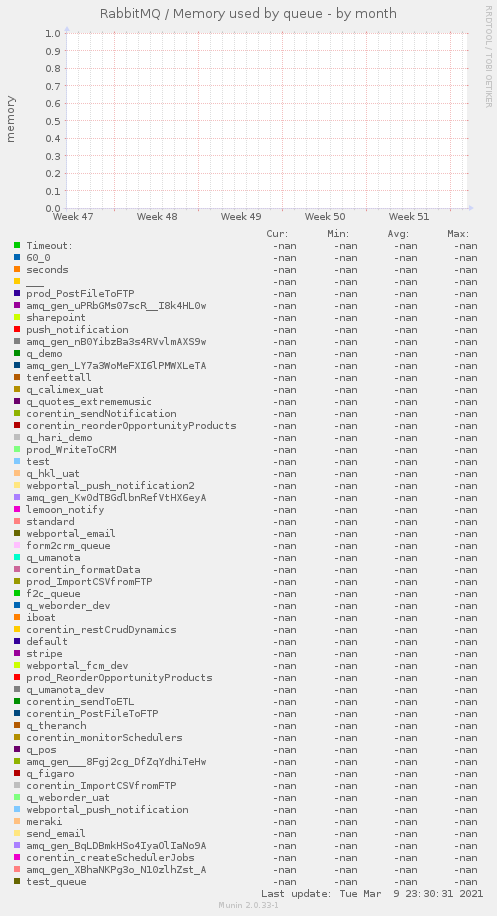Select the q_umanota_dev entry
The width and height of the screenshot is (497, 916).
[x=65, y=689]
